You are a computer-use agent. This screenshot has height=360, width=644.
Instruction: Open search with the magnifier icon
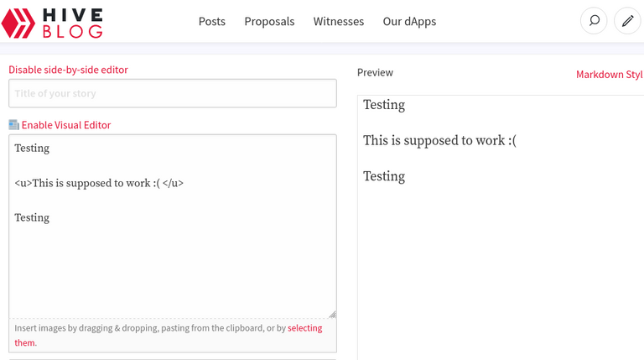(594, 20)
